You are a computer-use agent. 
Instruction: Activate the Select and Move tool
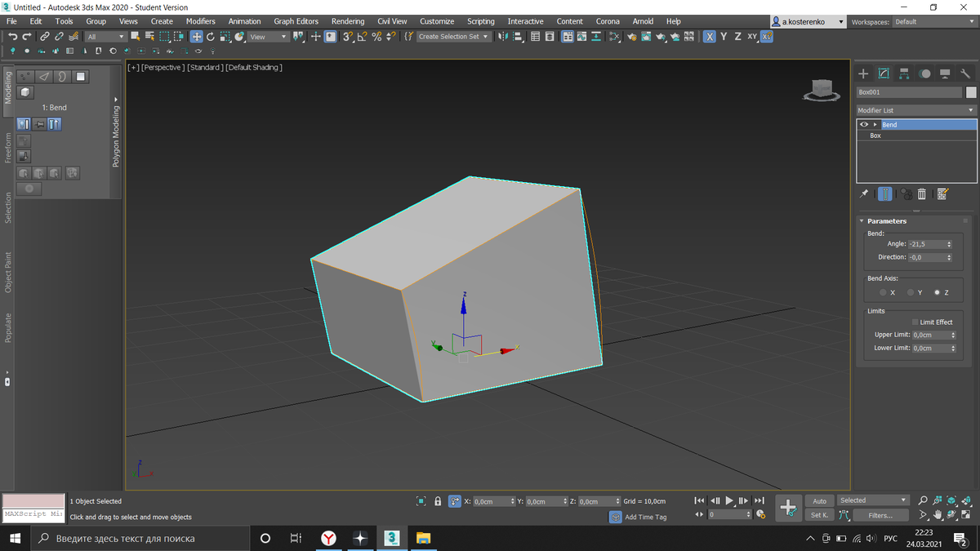pyautogui.click(x=197, y=37)
